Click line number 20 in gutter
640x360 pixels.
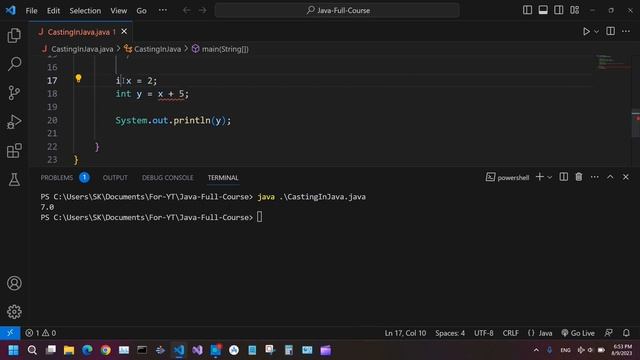(x=52, y=120)
